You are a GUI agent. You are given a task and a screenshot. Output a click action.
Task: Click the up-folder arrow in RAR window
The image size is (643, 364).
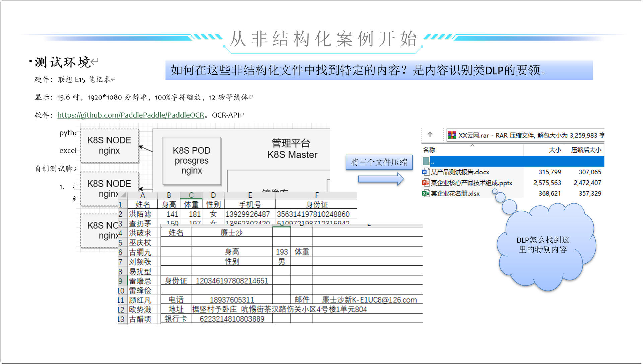(x=430, y=134)
